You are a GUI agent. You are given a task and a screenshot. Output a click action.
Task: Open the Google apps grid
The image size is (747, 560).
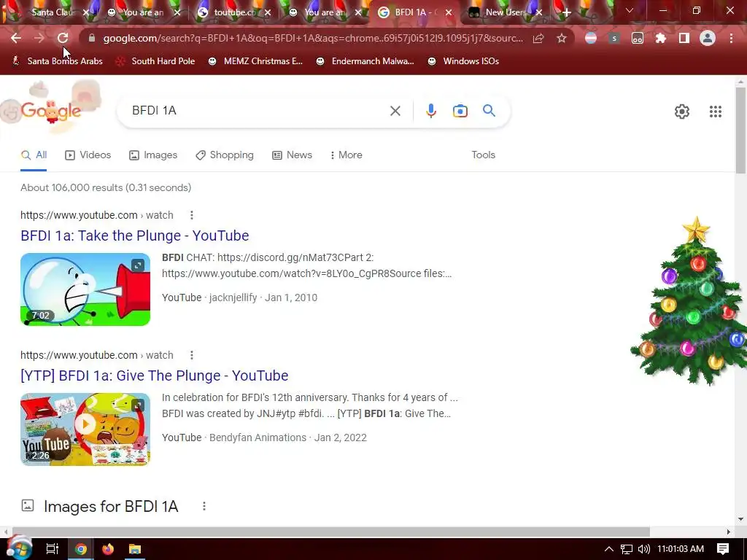715,112
